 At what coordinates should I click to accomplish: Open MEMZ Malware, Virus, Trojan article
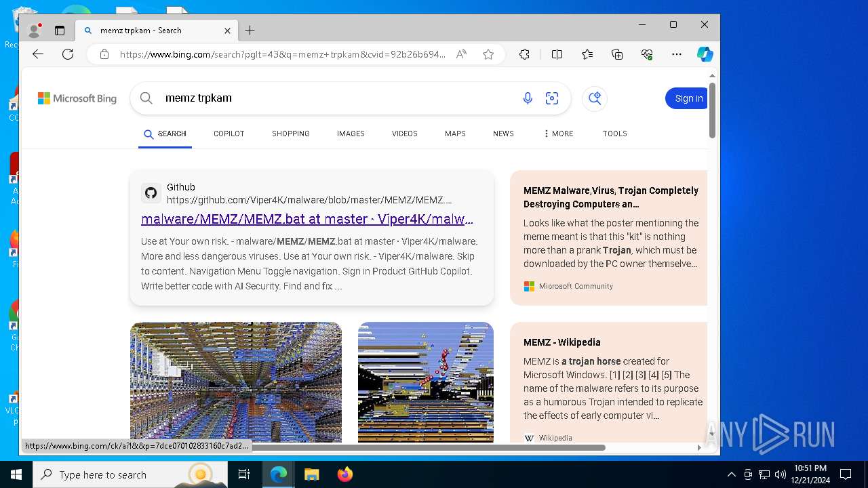click(x=611, y=197)
